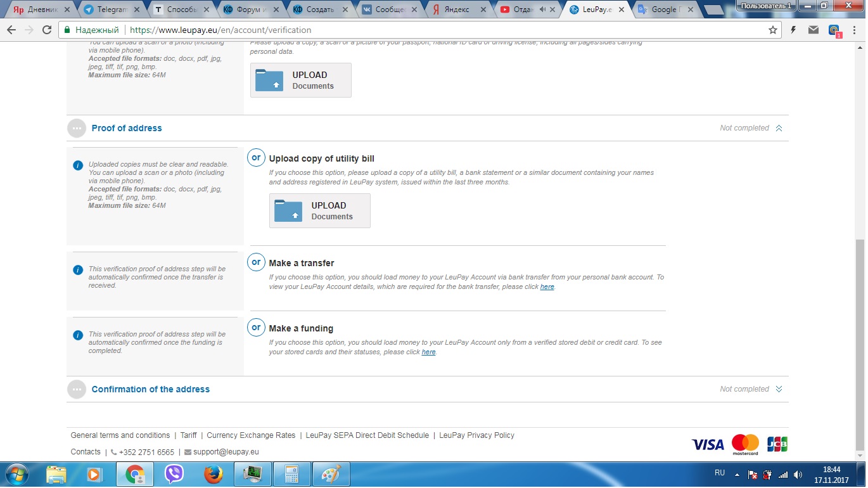The height and width of the screenshot is (488, 868).
Task: Click the green secure padlock icon
Action: pos(67,30)
